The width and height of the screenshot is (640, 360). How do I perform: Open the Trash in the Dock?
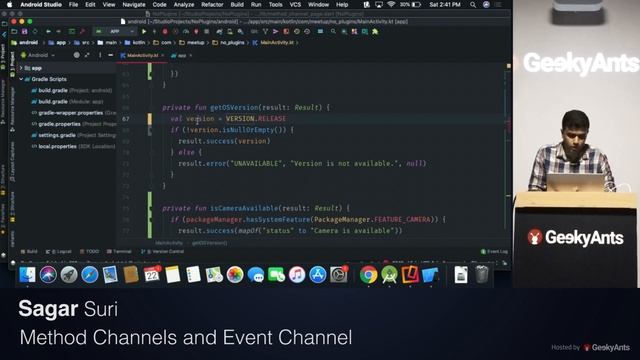(482, 275)
